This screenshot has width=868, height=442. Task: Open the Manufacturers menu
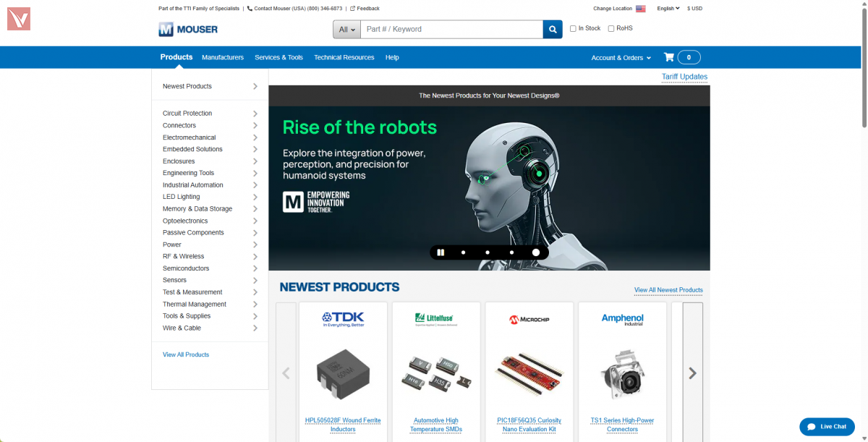point(223,57)
